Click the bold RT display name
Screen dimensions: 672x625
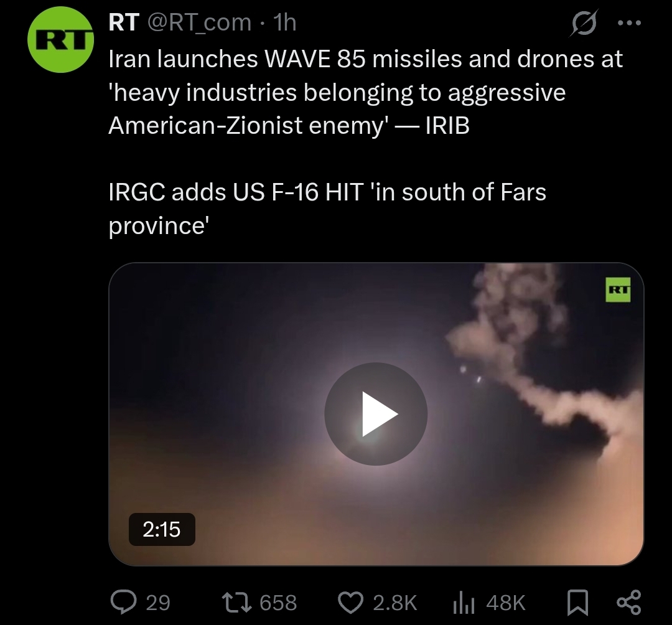pyautogui.click(x=124, y=22)
